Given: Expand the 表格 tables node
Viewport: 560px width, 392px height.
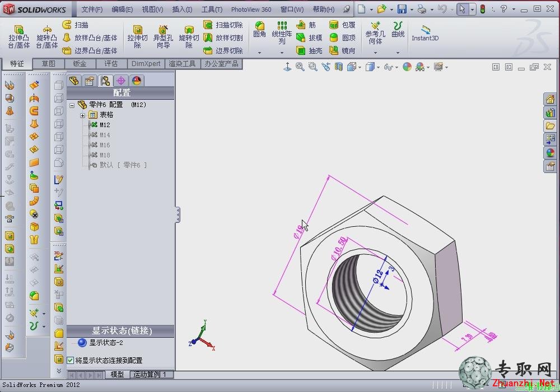Looking at the screenshot, I should tap(82, 115).
